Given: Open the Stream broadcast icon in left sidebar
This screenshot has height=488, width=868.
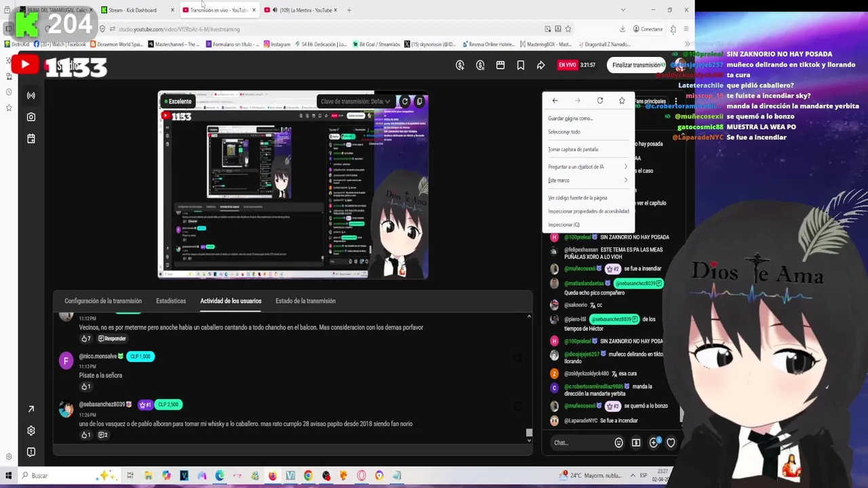Looking at the screenshot, I should coord(31,96).
